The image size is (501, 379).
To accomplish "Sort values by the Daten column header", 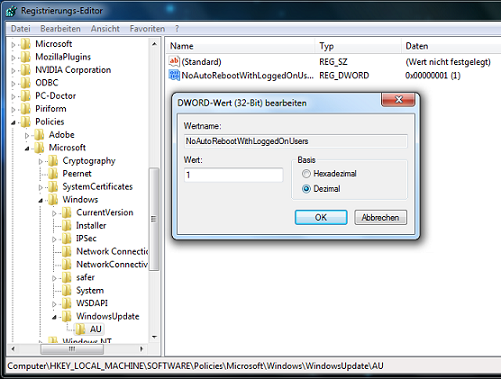I will [x=451, y=46].
